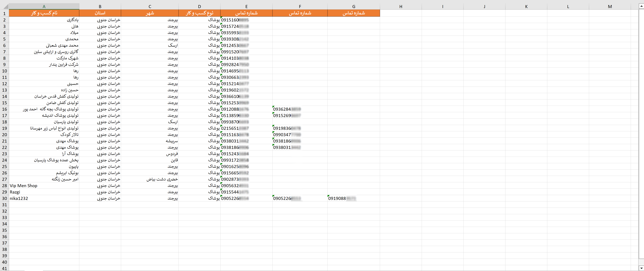Click header cell 'استان'
Image resolution: width=644 pixels, height=271 pixels.
pyautogui.click(x=100, y=13)
